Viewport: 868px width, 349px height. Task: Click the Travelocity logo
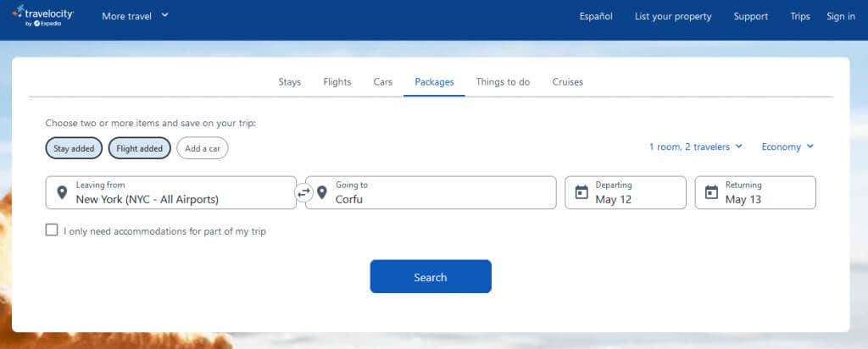pos(44,16)
